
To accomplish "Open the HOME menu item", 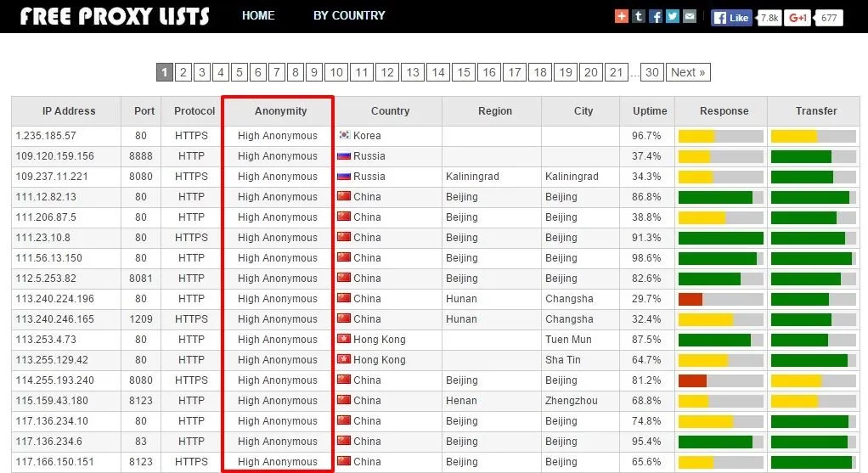I will point(258,15).
